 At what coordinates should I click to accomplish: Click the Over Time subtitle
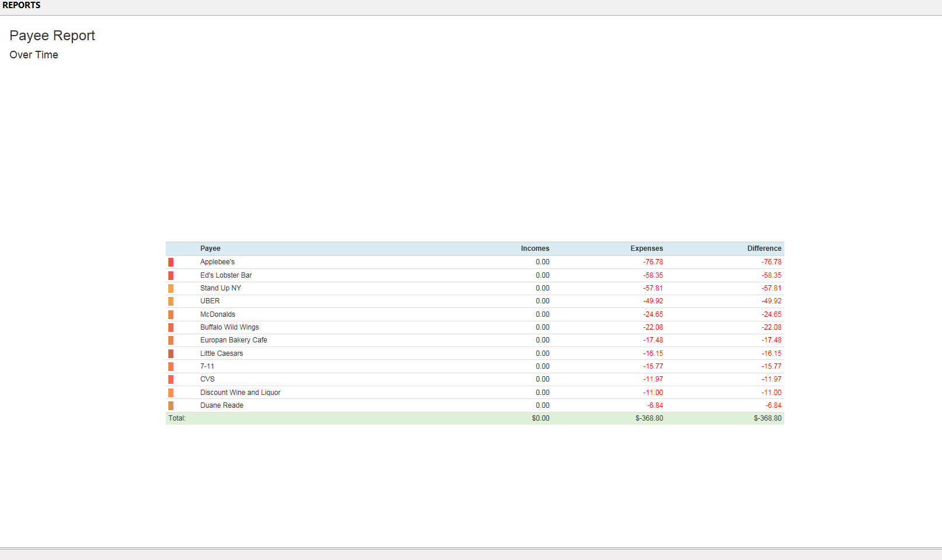[x=34, y=55]
